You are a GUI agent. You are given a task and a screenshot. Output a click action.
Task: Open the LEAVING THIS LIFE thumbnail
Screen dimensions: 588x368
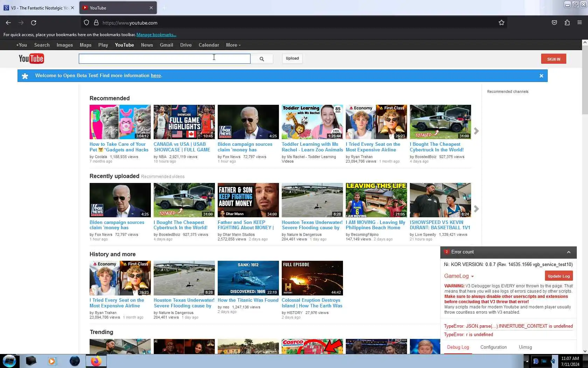(376, 200)
